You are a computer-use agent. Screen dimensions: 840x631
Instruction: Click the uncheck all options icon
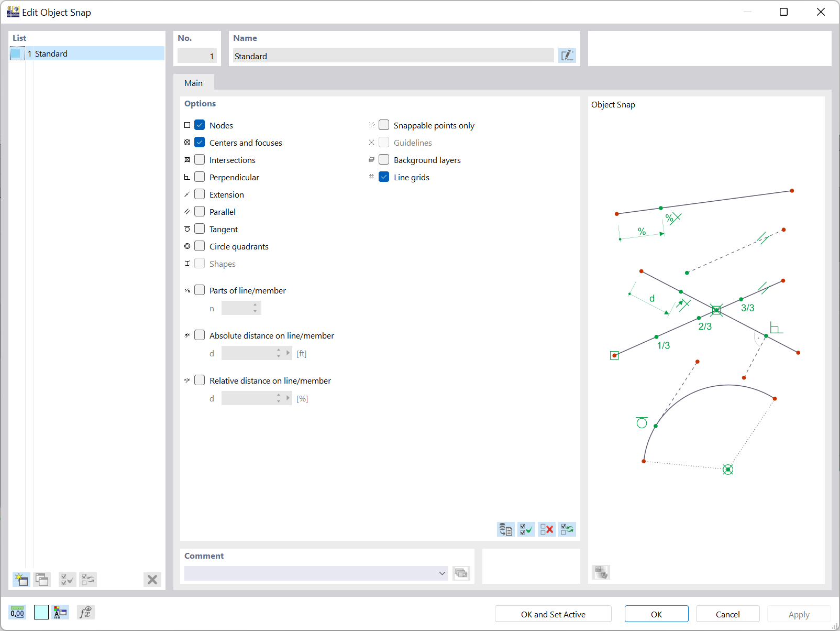(x=547, y=529)
